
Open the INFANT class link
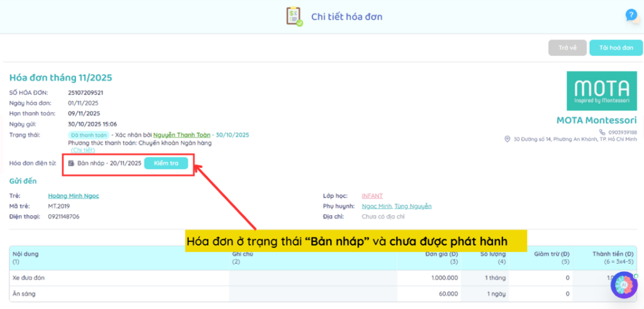pyautogui.click(x=372, y=196)
